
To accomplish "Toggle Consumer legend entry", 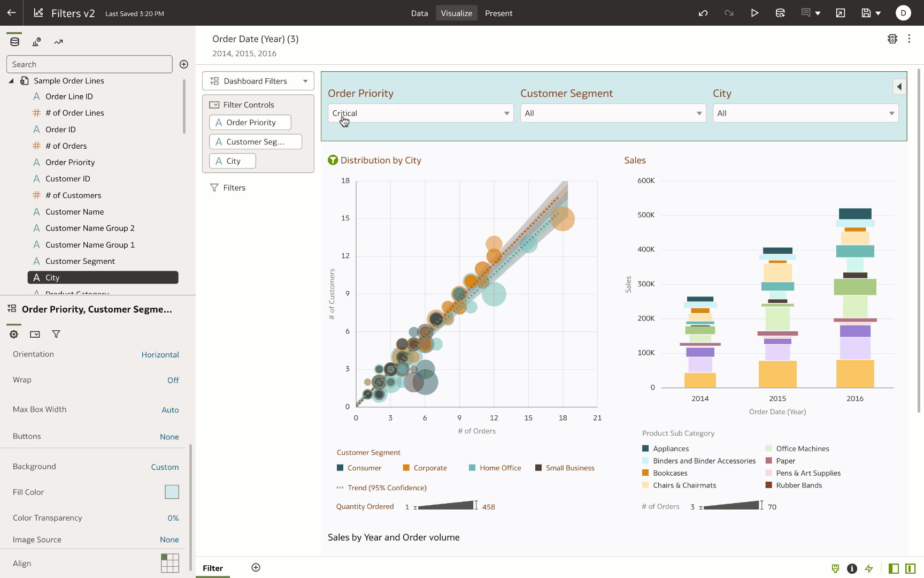I will pos(359,468).
